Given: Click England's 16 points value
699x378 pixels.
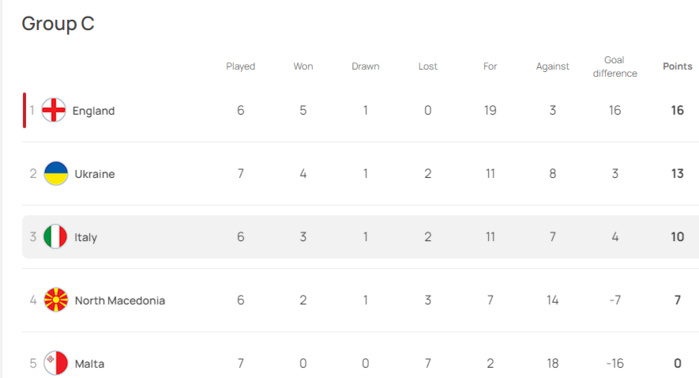Looking at the screenshot, I should [x=677, y=110].
